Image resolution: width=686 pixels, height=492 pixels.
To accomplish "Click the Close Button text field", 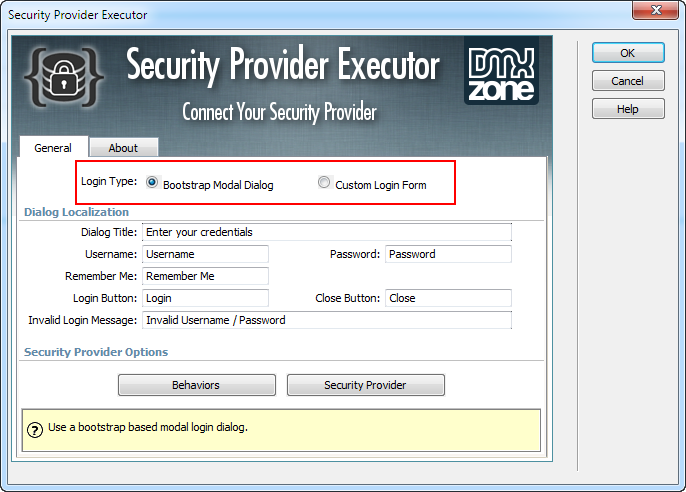I will [448, 298].
